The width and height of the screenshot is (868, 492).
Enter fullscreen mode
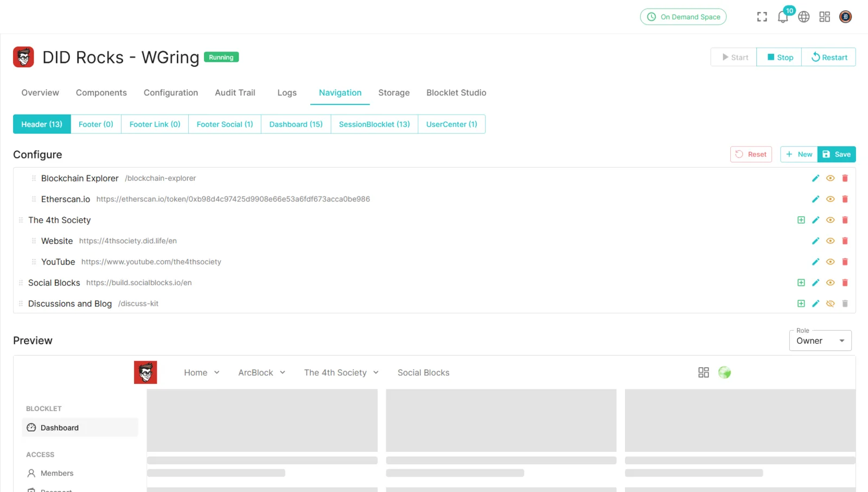[762, 17]
